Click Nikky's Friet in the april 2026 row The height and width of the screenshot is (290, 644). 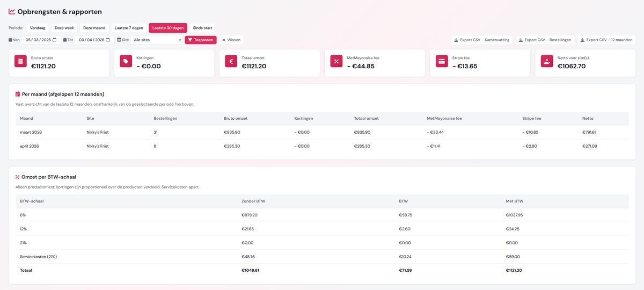point(98,146)
